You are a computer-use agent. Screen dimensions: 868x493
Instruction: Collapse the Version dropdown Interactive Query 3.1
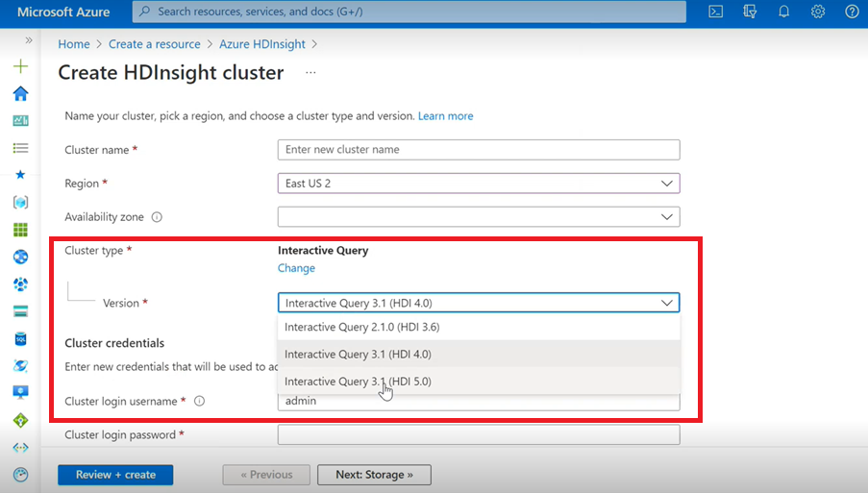tap(479, 304)
